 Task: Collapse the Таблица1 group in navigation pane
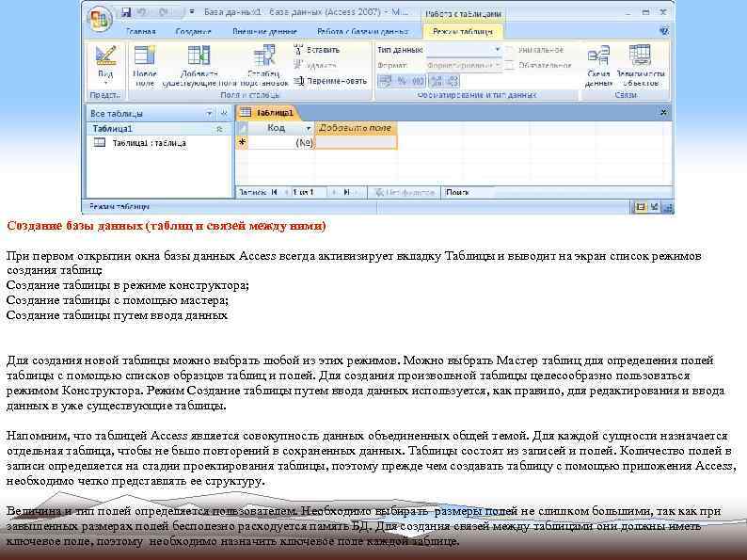click(219, 129)
